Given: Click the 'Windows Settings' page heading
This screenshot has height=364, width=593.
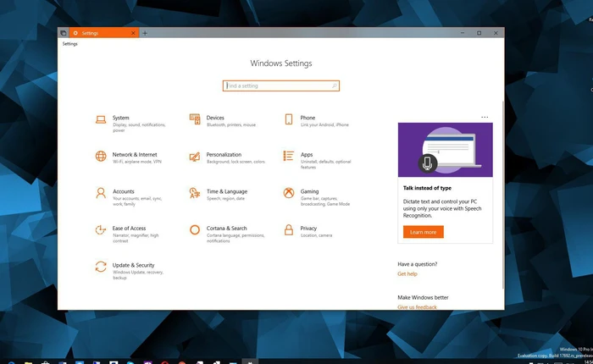Looking at the screenshot, I should point(281,63).
